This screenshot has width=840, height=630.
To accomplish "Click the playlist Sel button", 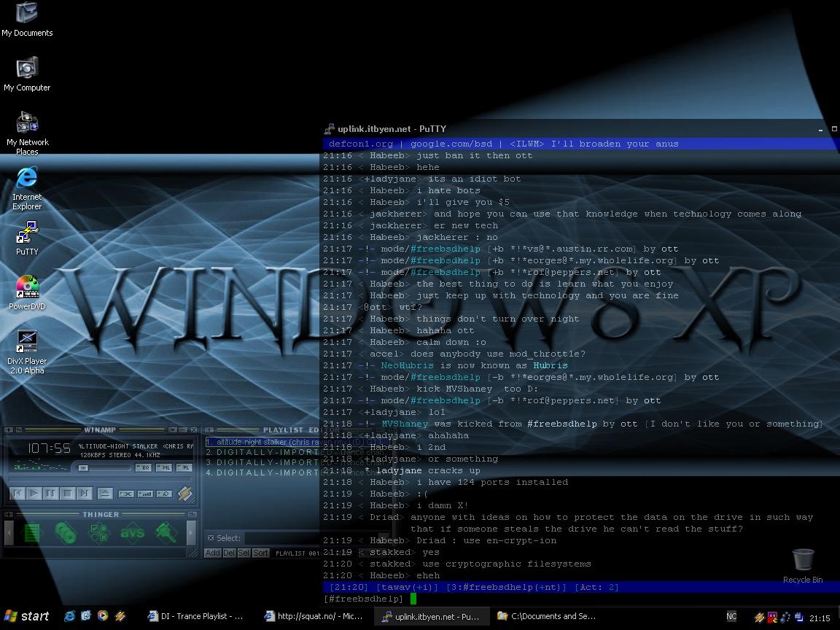I will tap(244, 553).
